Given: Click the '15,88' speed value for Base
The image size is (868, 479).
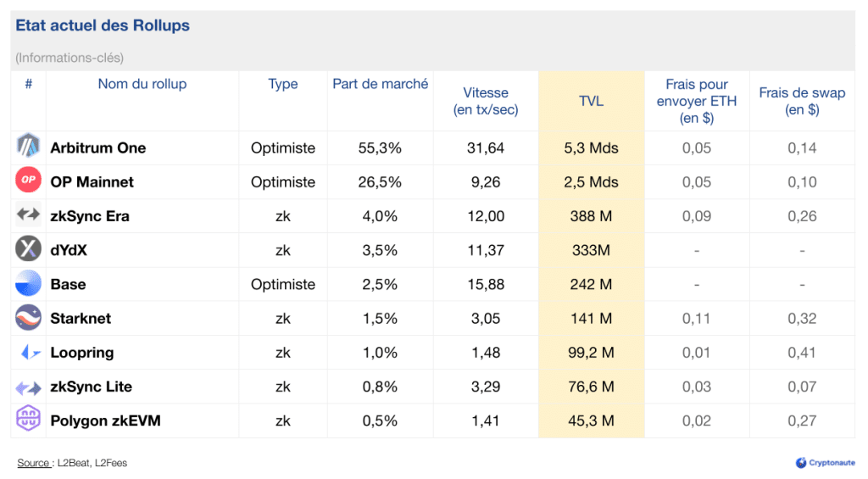Looking at the screenshot, I should click(x=486, y=285).
